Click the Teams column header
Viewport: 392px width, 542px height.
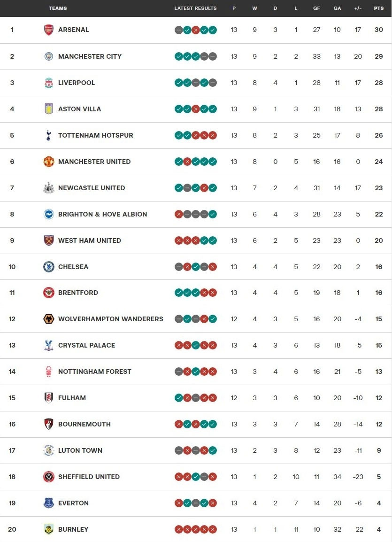coord(58,8)
